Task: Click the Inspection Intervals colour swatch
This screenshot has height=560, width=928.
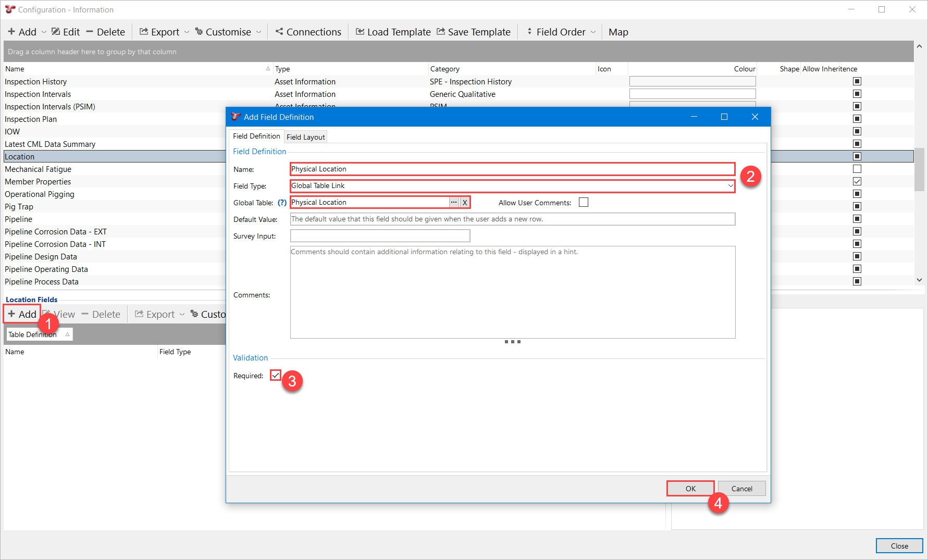Action: pyautogui.click(x=692, y=94)
